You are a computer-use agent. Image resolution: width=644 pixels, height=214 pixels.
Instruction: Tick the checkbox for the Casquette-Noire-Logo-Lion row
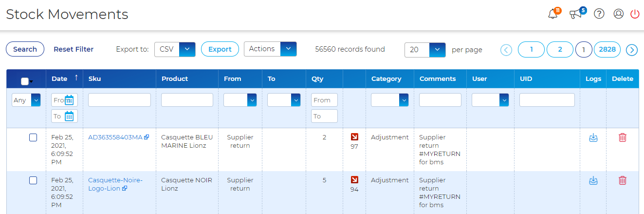(33, 181)
